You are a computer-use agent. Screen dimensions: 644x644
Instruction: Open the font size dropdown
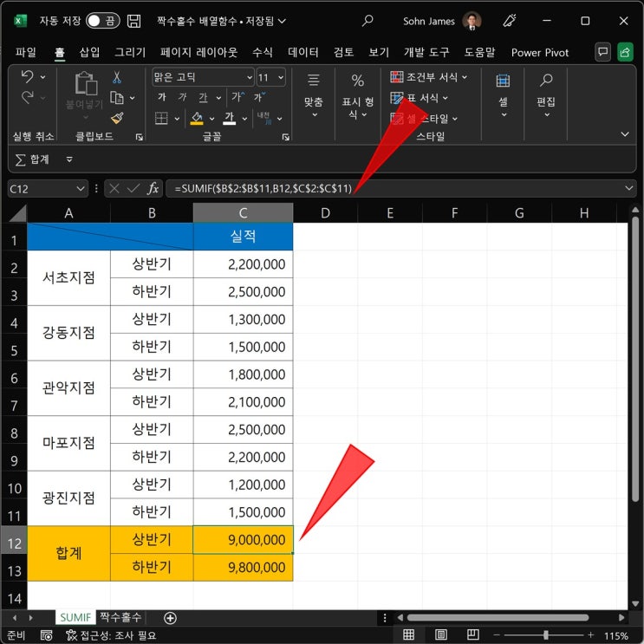(279, 78)
